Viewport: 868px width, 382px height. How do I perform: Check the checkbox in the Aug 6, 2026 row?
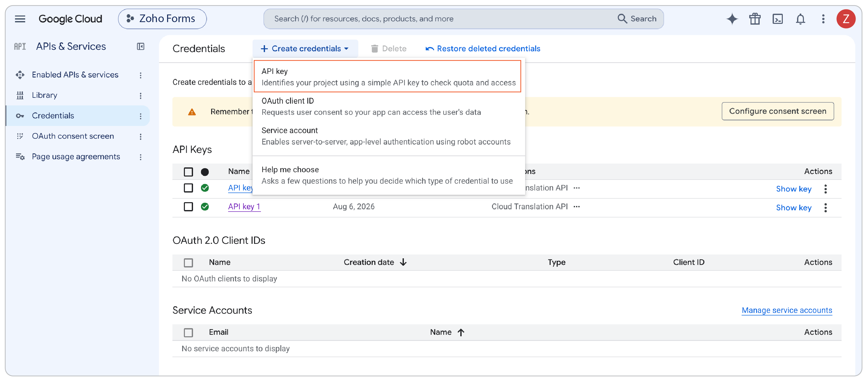[188, 207]
